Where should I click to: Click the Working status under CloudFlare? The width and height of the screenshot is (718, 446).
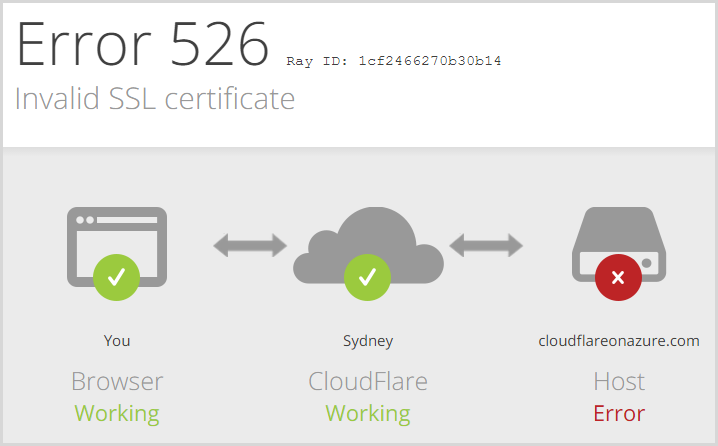pos(368,414)
